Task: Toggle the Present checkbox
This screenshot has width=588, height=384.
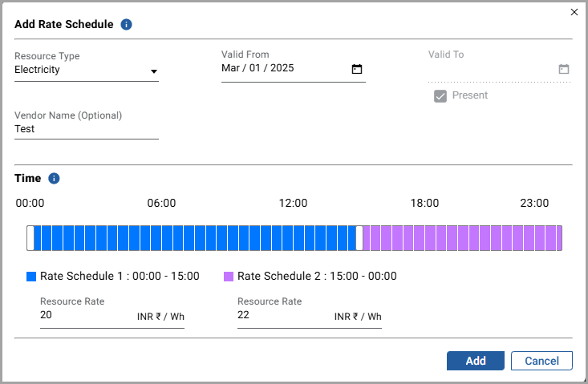Action: pyautogui.click(x=440, y=96)
